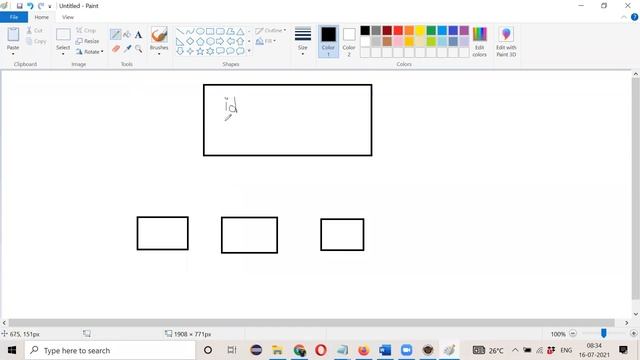Click the Resize button

(87, 41)
